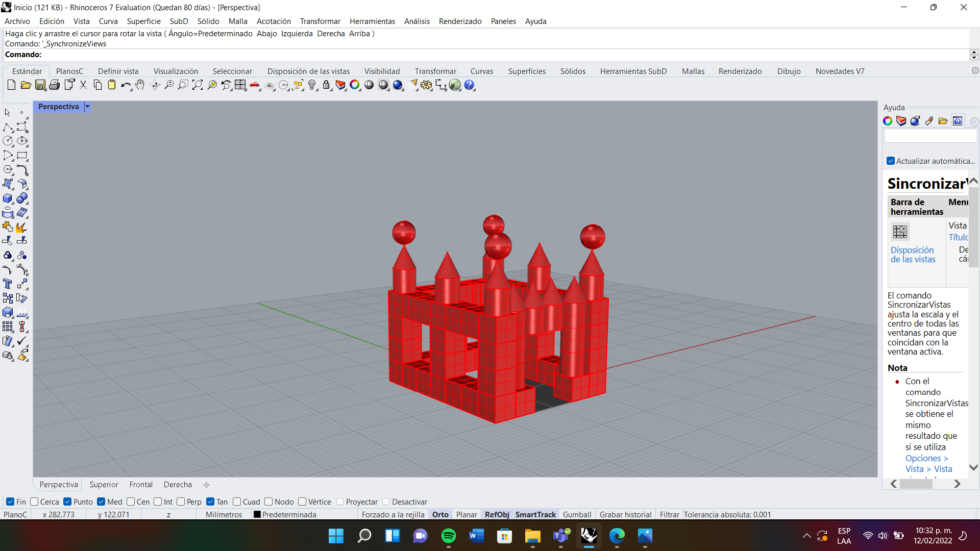Open Spotify from the Windows taskbar
The width and height of the screenshot is (980, 551).
point(448,536)
